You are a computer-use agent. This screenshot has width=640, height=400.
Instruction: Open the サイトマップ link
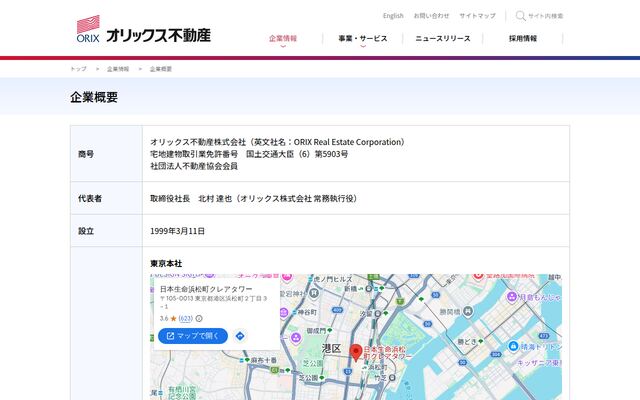pos(477,16)
